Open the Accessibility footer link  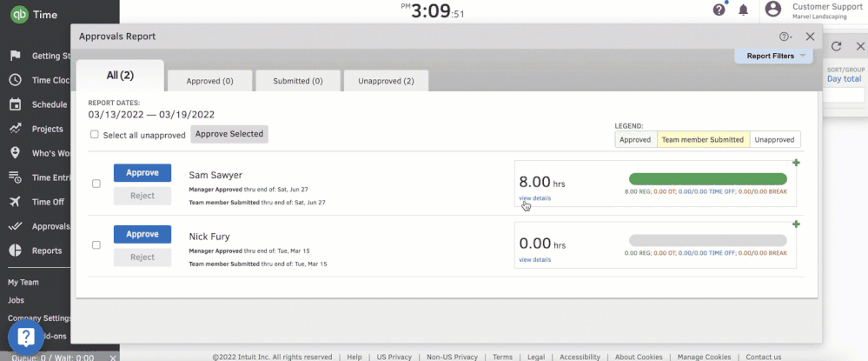click(x=580, y=358)
